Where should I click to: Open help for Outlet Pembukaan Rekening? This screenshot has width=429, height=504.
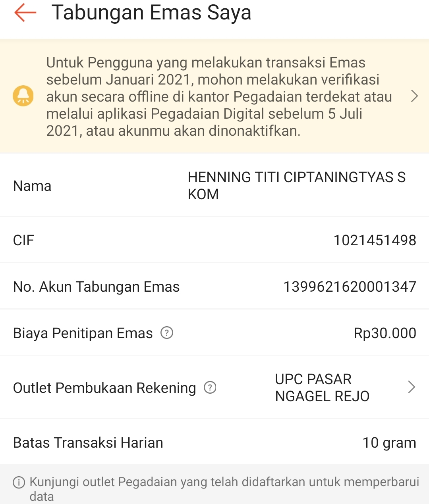(210, 387)
